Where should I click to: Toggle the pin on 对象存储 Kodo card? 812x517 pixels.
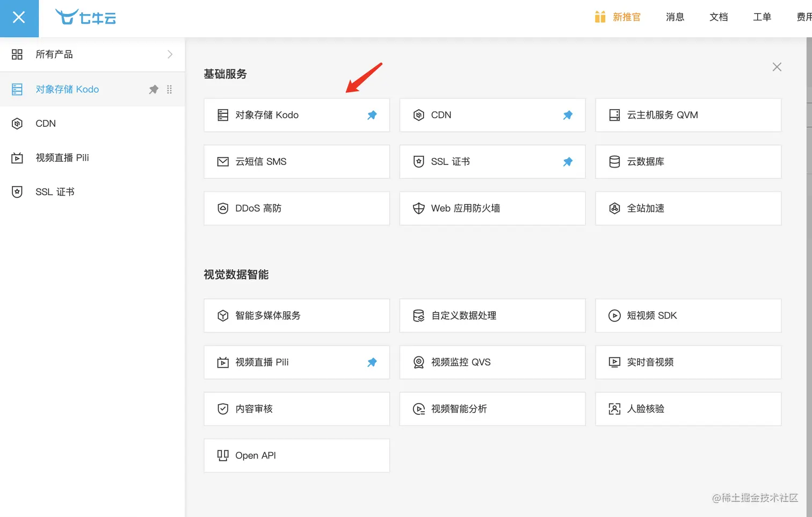point(372,115)
